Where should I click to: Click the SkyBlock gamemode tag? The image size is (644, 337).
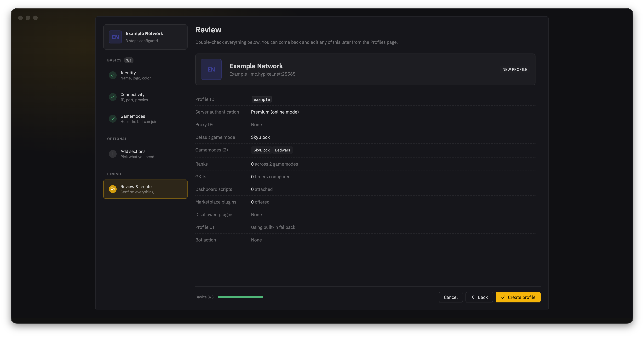[x=261, y=150]
